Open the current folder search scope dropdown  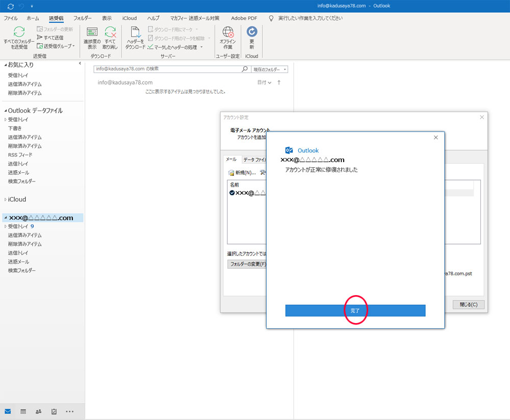coord(270,69)
